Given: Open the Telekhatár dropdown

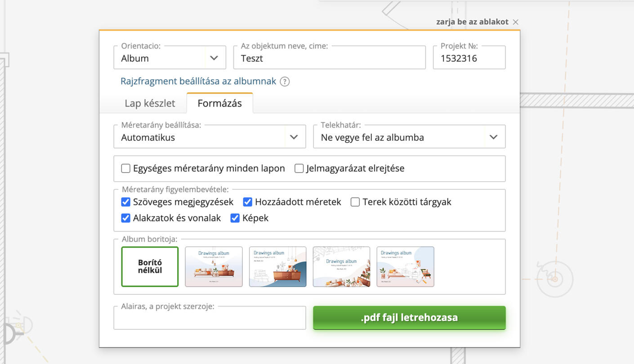Looking at the screenshot, I should coord(409,137).
